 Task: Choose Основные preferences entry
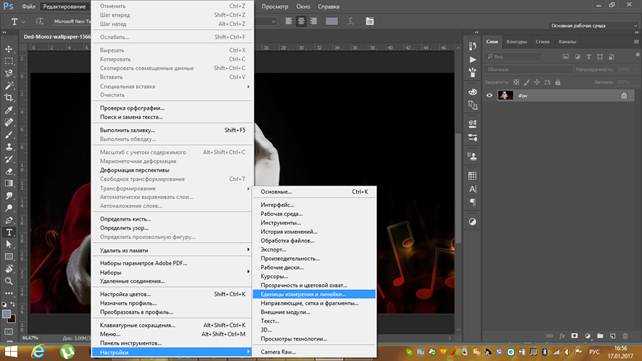point(314,192)
